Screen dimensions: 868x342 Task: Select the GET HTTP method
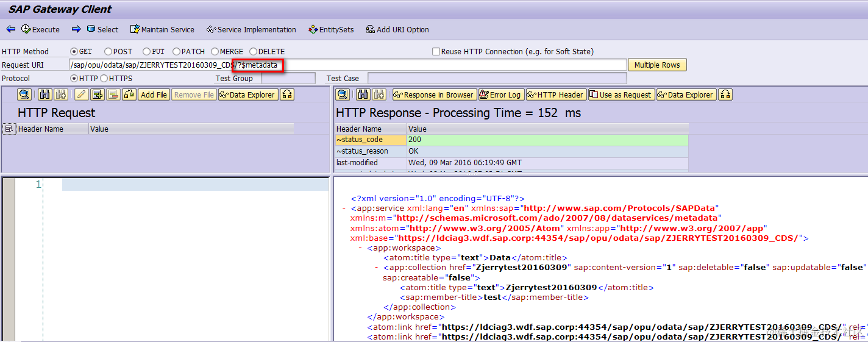point(74,52)
